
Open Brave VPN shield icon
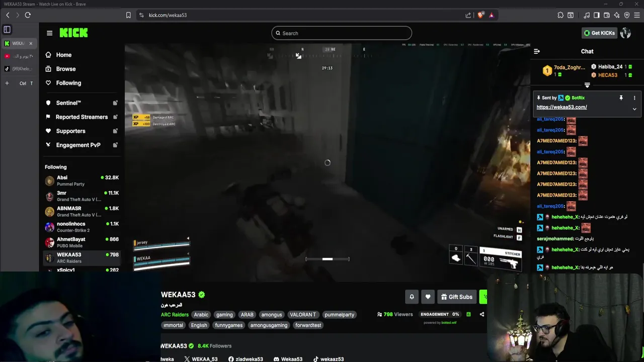coord(627,15)
